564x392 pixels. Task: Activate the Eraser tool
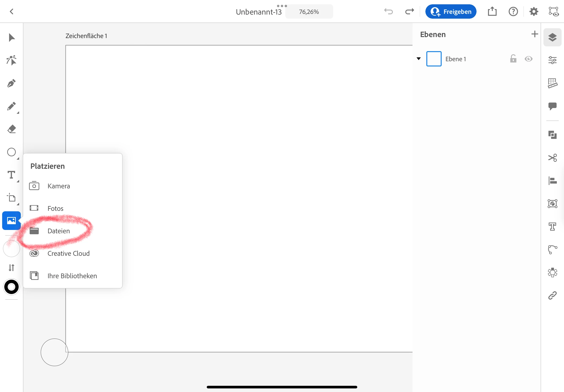click(11, 129)
